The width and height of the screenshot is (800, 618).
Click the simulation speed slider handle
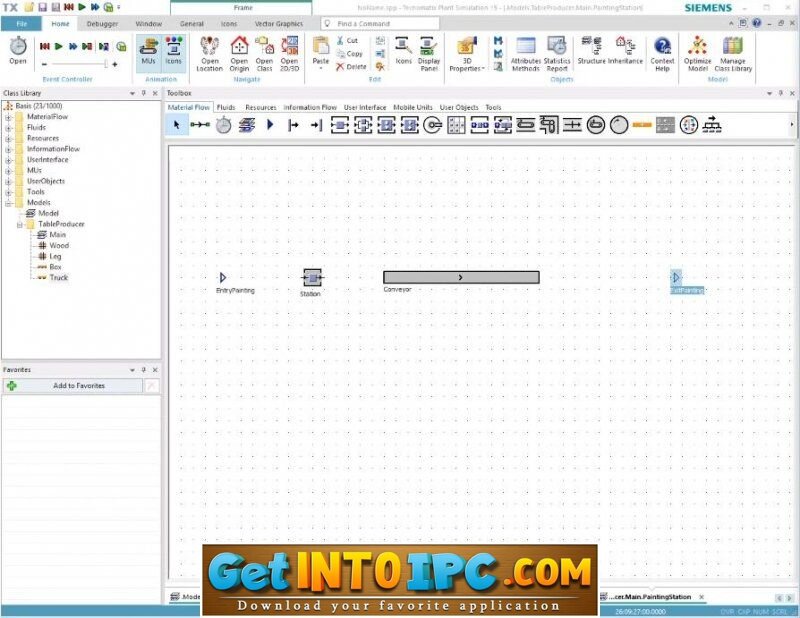pos(106,64)
